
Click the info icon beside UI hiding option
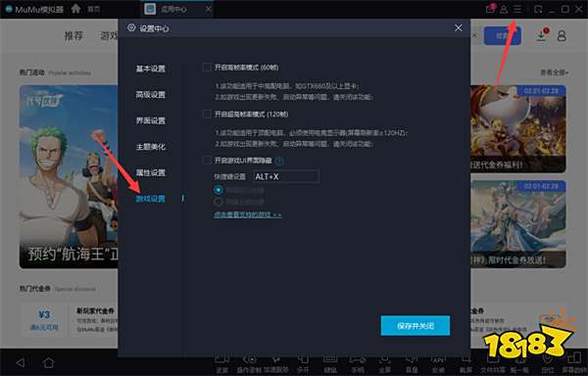279,161
